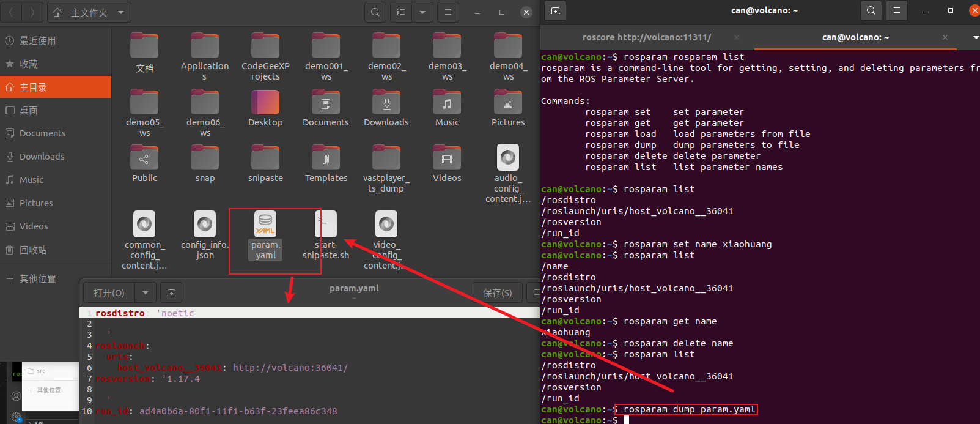Open Pictures in the sidebar
Image resolution: width=980 pixels, height=424 pixels.
click(56, 203)
